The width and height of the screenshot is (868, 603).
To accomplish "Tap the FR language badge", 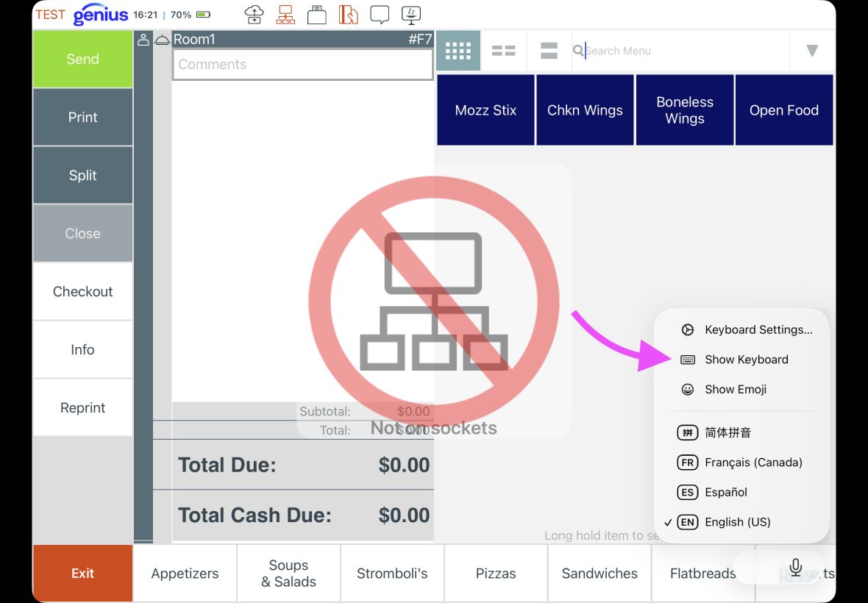I will pos(688,463).
